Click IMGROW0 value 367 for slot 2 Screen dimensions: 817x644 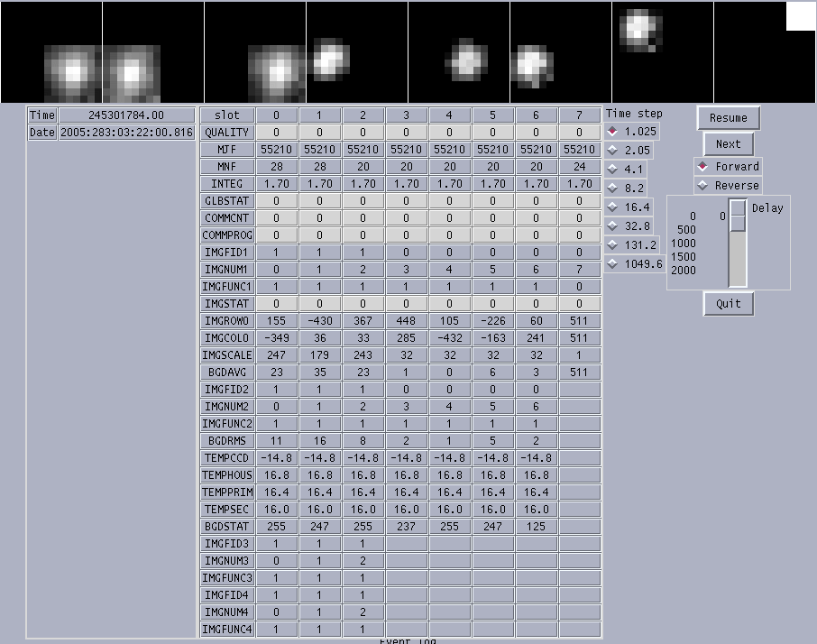tap(363, 321)
